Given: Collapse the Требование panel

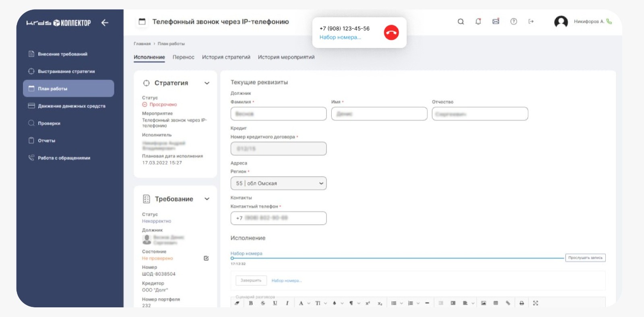Looking at the screenshot, I should pyautogui.click(x=207, y=199).
